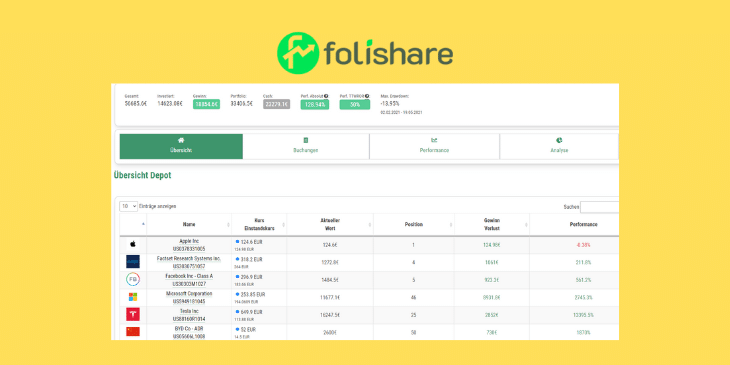
Task: Click the home icon in Übersicht tab
Action: [181, 140]
